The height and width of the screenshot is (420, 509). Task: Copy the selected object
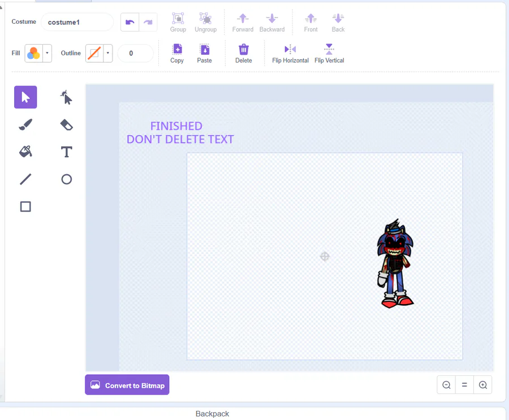177,54
